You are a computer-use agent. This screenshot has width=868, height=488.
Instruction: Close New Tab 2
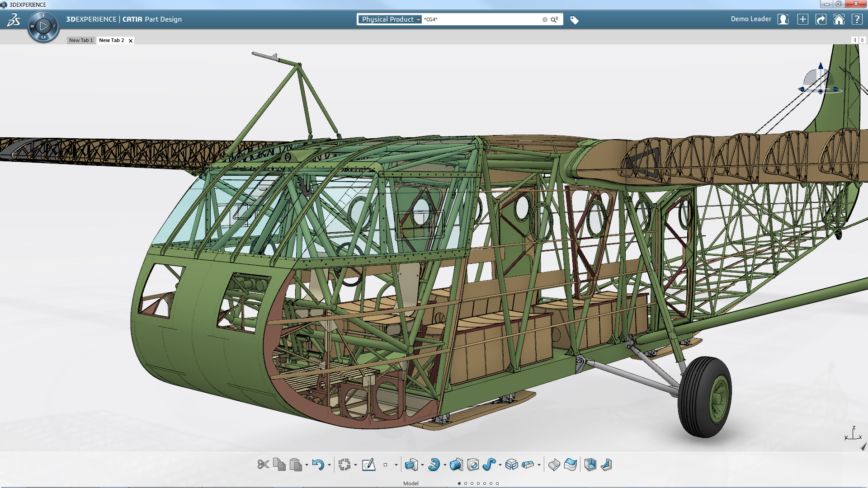coord(131,41)
